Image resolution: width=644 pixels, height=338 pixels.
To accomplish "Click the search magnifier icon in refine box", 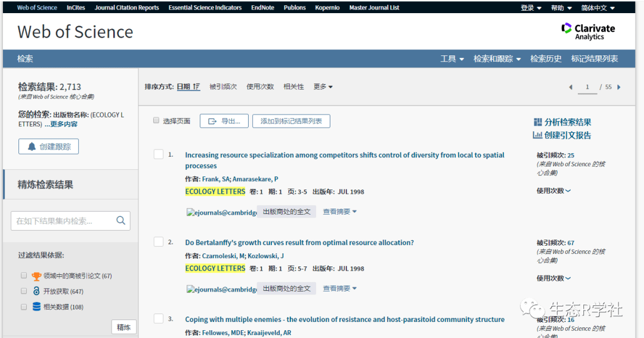I will (120, 221).
